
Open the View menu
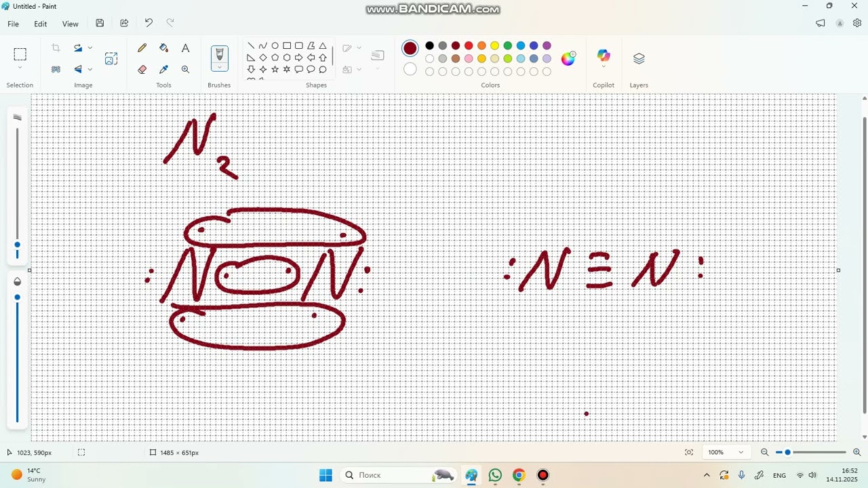point(71,24)
